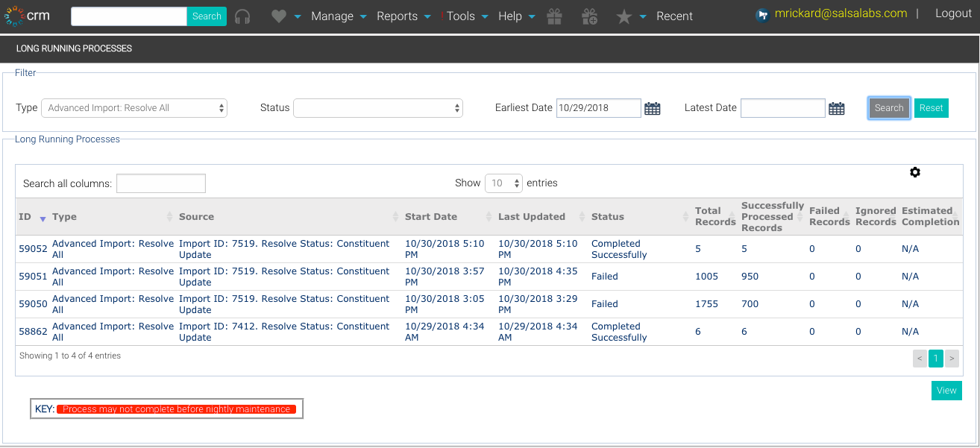Open table settings gear icon

915,172
